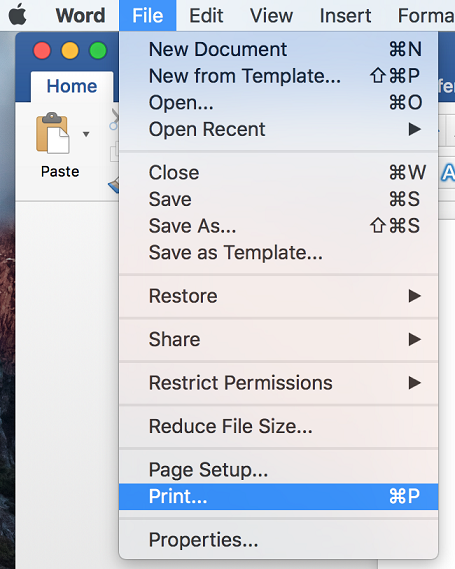Open the Insert menu in menu bar
Screen dimensions: 455x569
click(345, 16)
